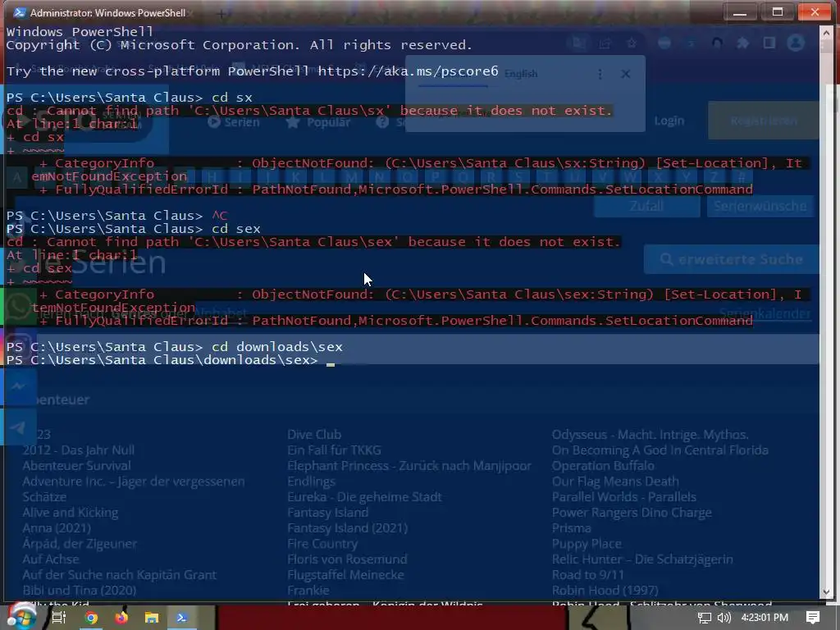
Task: Select English tab in translate popup
Action: click(521, 74)
